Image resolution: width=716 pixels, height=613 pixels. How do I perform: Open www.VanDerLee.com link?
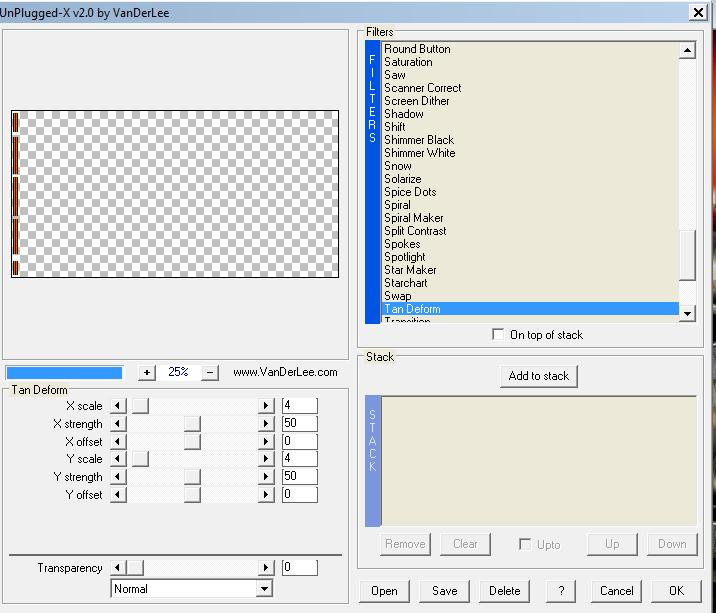(x=285, y=372)
